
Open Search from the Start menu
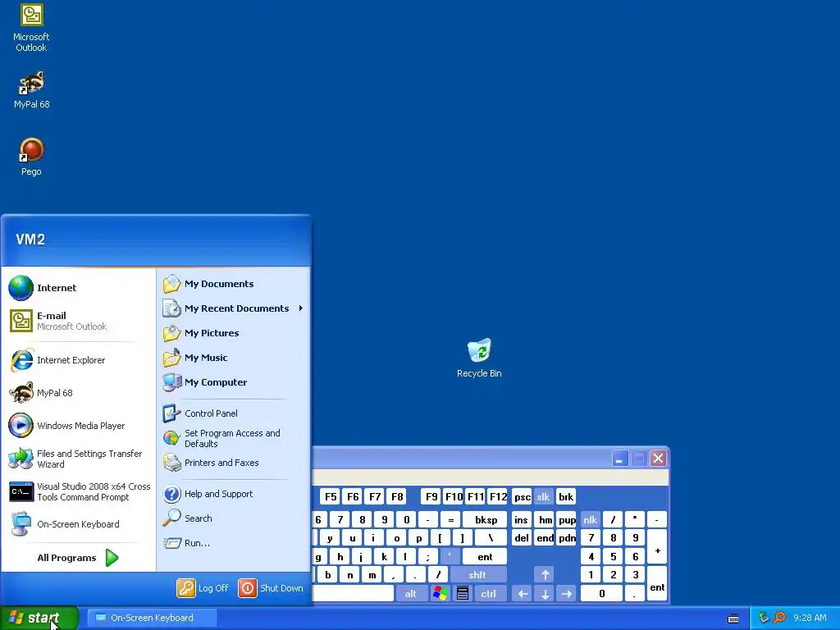[233, 518]
